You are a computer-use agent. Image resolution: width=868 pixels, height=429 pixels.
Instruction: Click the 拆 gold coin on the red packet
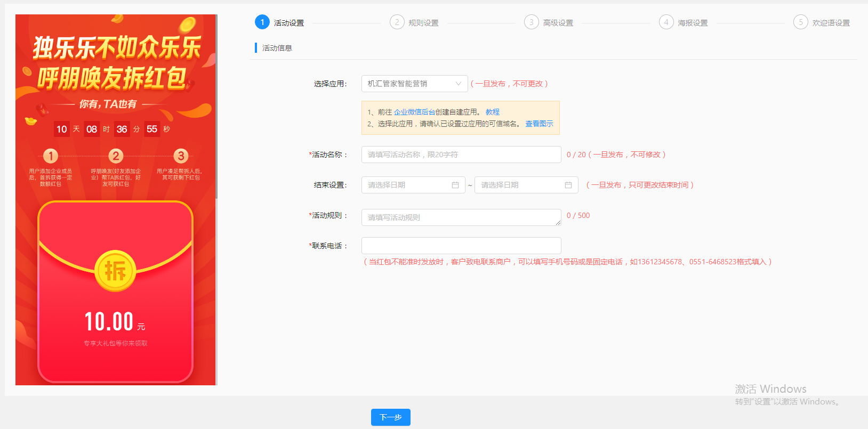tap(115, 271)
